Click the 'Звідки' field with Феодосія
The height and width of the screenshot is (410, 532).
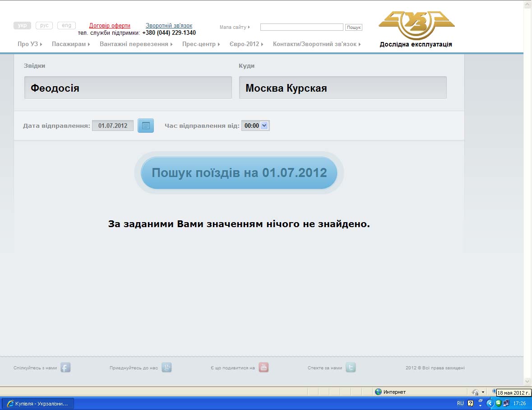128,88
